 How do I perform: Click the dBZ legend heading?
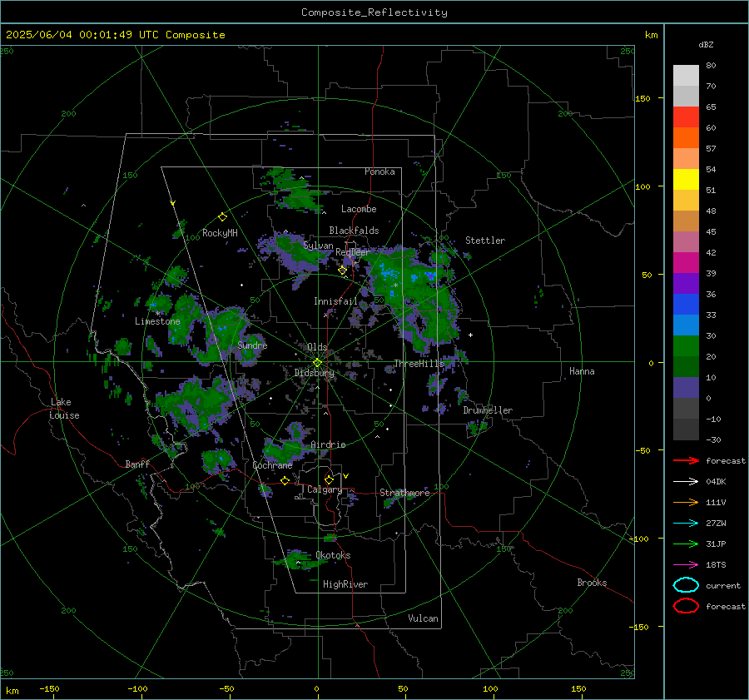coord(706,44)
